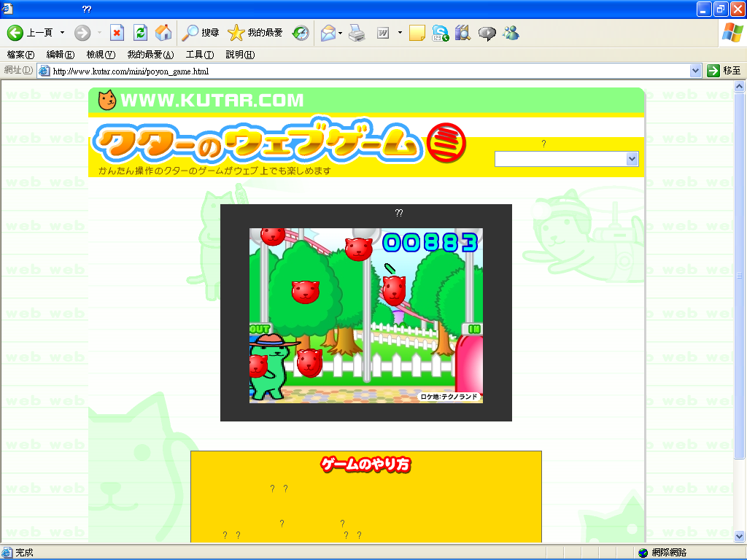Click the ロケ地:テクノランド location label

[449, 397]
